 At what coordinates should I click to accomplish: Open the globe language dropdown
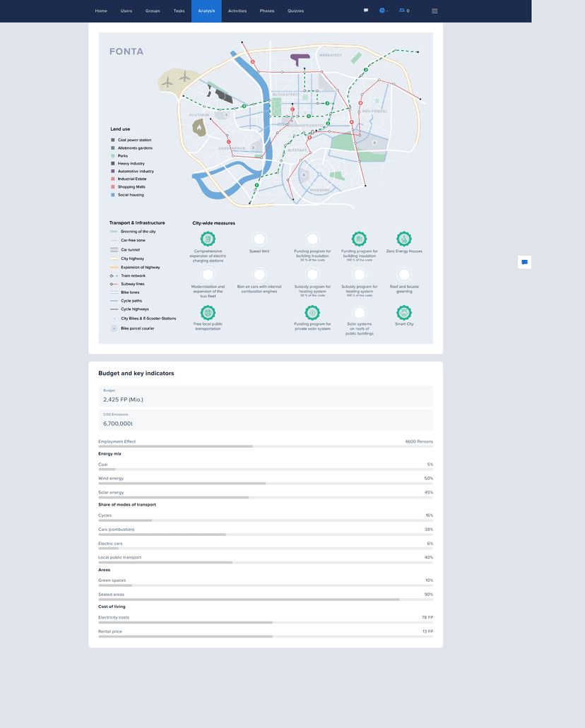point(383,11)
